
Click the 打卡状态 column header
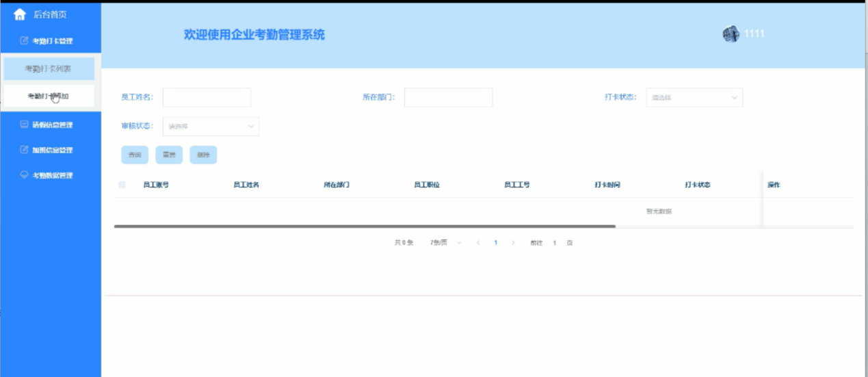(698, 185)
